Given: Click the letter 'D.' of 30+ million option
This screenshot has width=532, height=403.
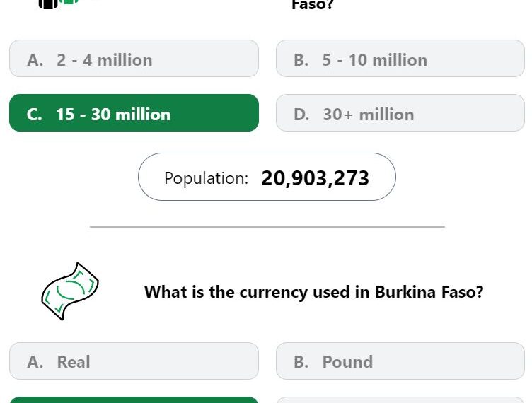Looking at the screenshot, I should (x=301, y=115).
